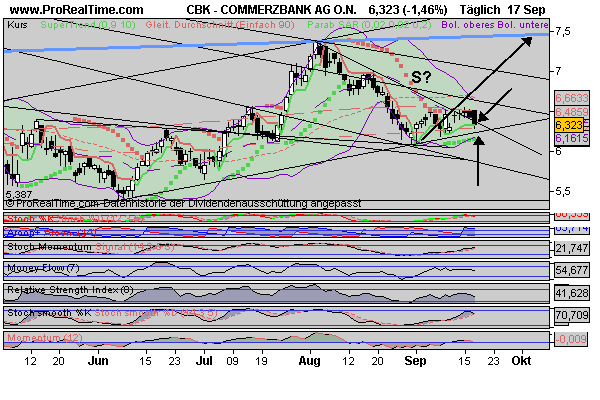Click the yellow 6,323 current price tag
This screenshot has width=600, height=400.
[569, 125]
